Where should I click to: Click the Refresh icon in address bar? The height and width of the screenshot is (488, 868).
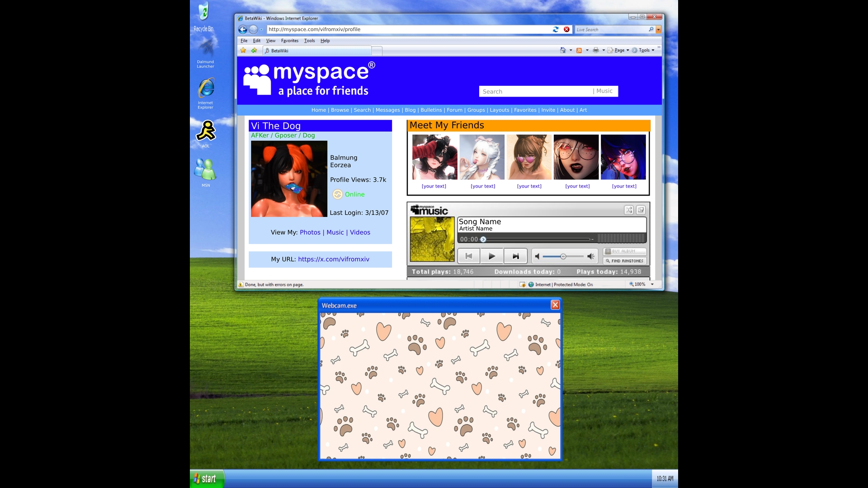pos(556,29)
